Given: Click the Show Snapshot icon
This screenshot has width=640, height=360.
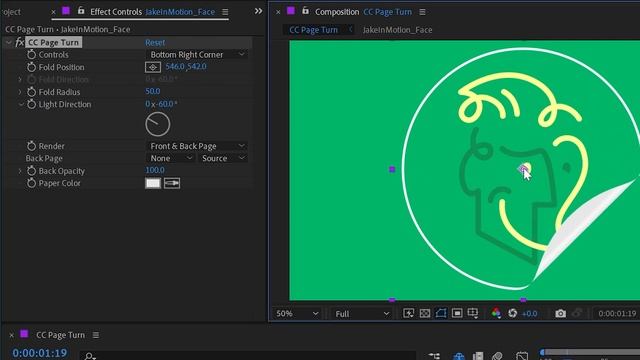Looking at the screenshot, I should coord(577,313).
